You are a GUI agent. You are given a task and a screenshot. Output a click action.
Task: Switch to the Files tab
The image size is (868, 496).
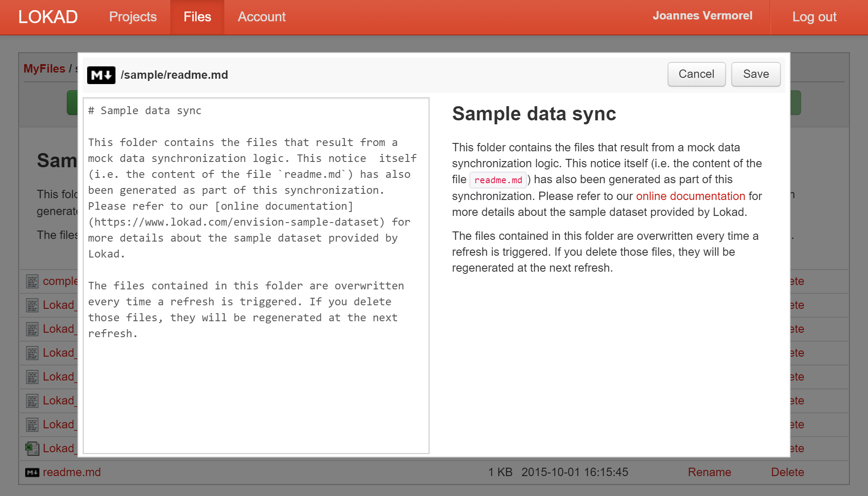[197, 17]
